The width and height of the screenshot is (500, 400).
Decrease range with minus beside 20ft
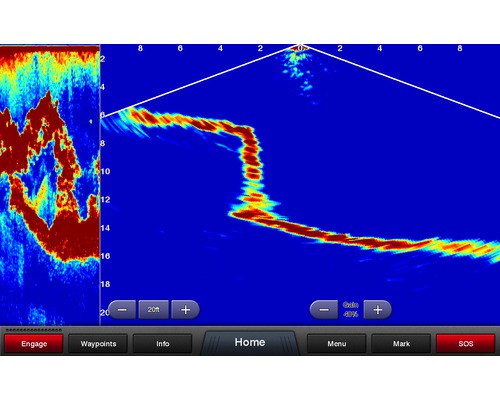(x=122, y=310)
